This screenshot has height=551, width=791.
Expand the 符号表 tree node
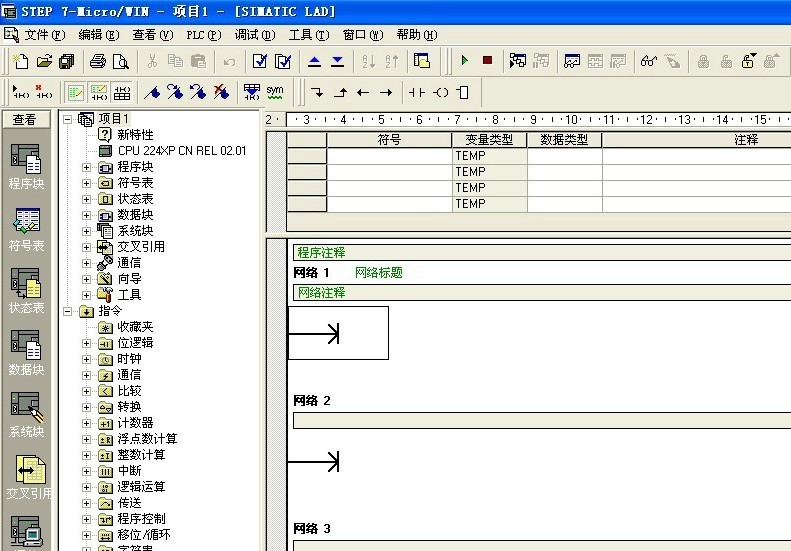[86, 183]
